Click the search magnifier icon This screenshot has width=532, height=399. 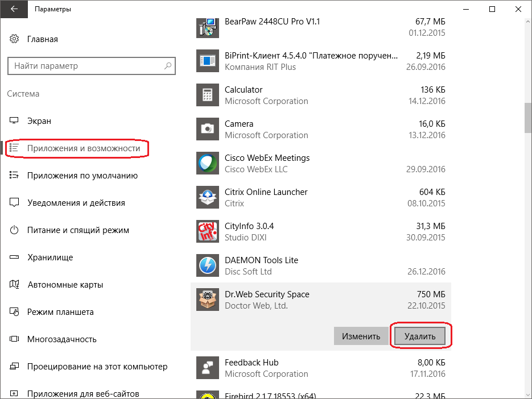click(x=168, y=66)
